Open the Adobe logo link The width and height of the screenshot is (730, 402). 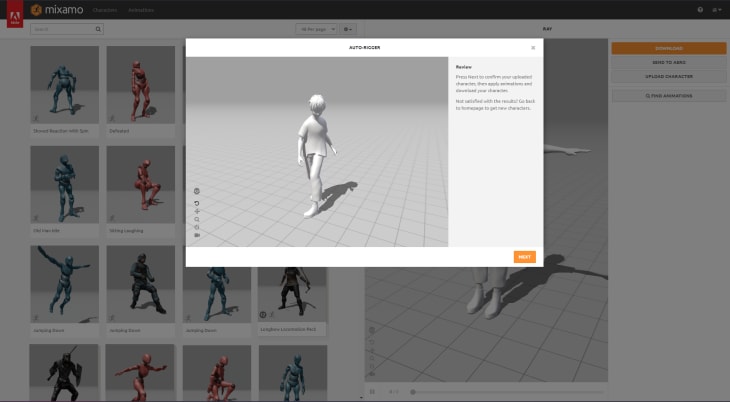pyautogui.click(x=15, y=14)
